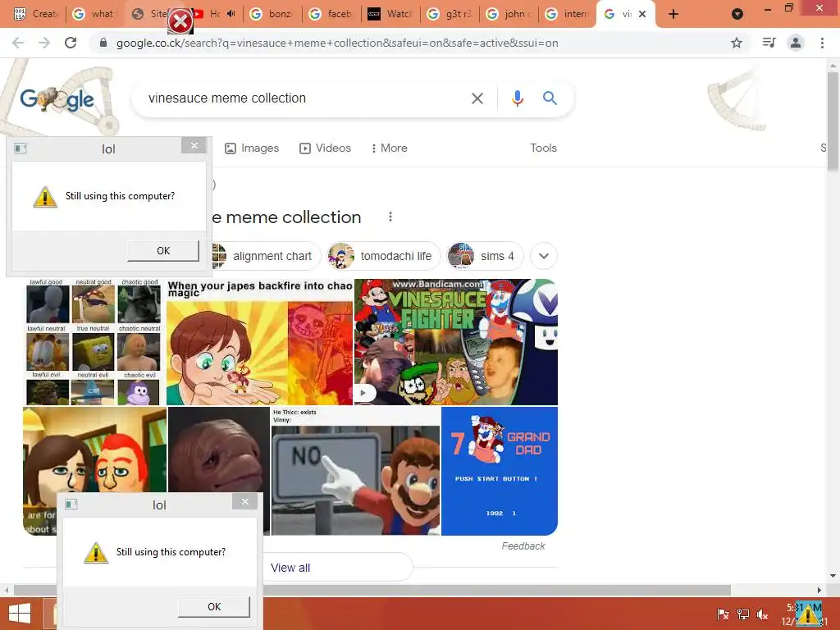
Task: Close the lower lol dialog
Action: coord(244,501)
